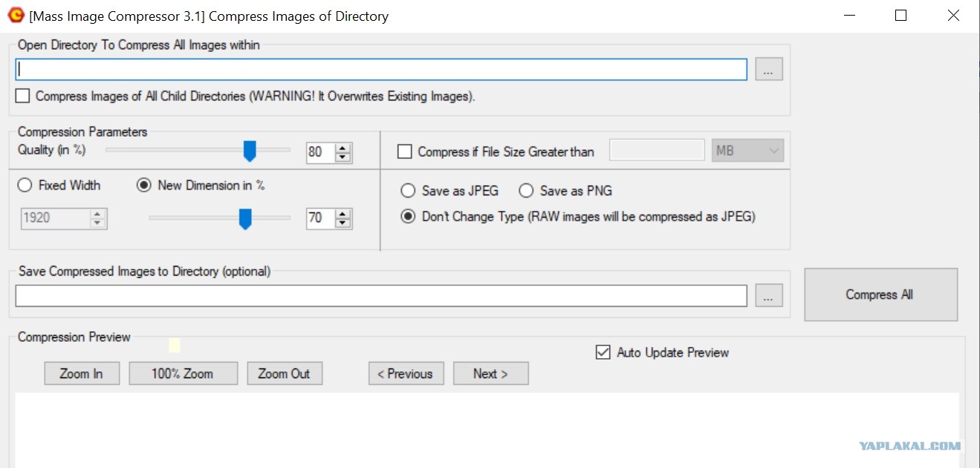Browse for the source directory to compress

pos(769,70)
